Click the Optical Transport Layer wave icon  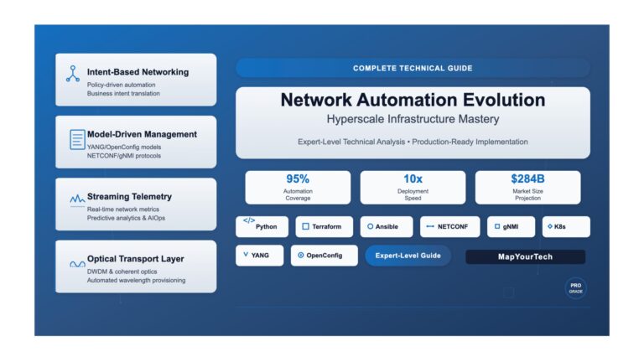point(76,263)
